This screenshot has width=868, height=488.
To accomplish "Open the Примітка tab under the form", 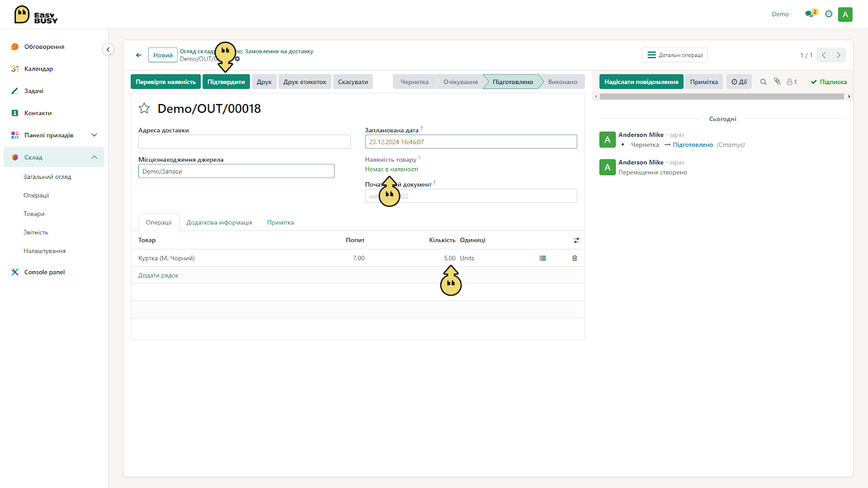I will pyautogui.click(x=280, y=222).
